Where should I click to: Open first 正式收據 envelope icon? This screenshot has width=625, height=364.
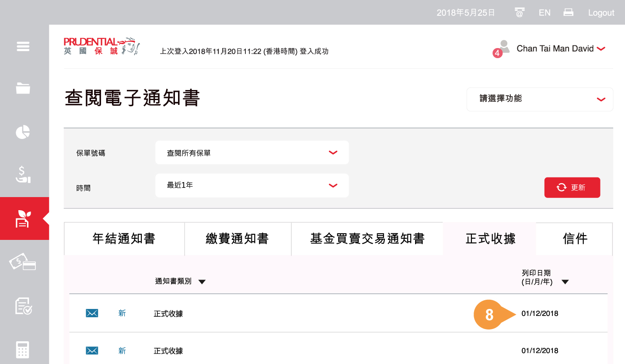[x=92, y=313]
